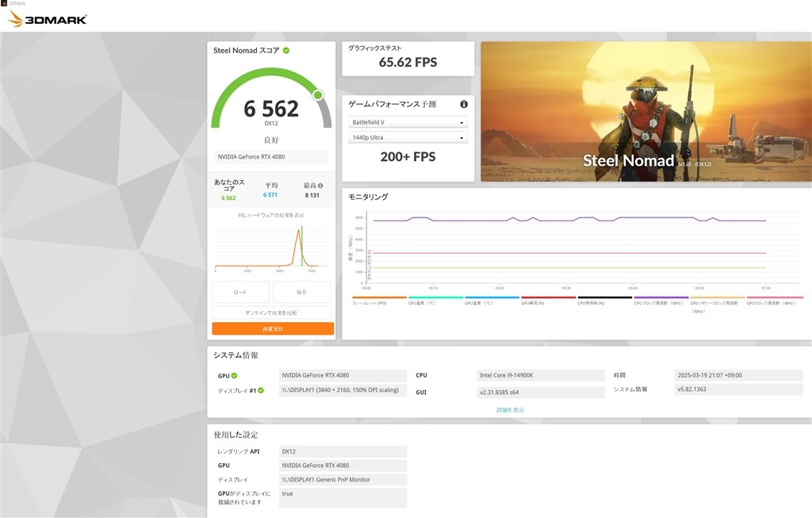
Task: Click the GUI version v2.31.8385 s64
Action: 540,392
